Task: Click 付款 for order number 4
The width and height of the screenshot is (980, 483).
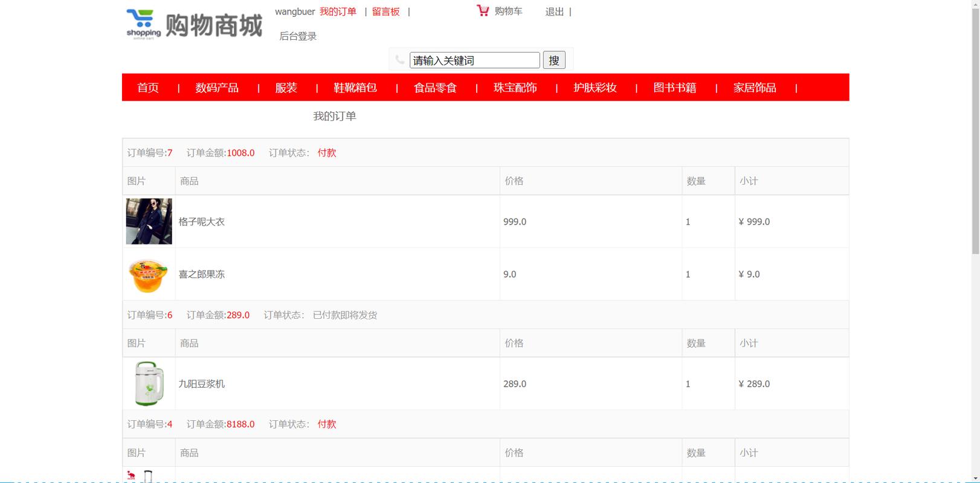Action: (327, 424)
